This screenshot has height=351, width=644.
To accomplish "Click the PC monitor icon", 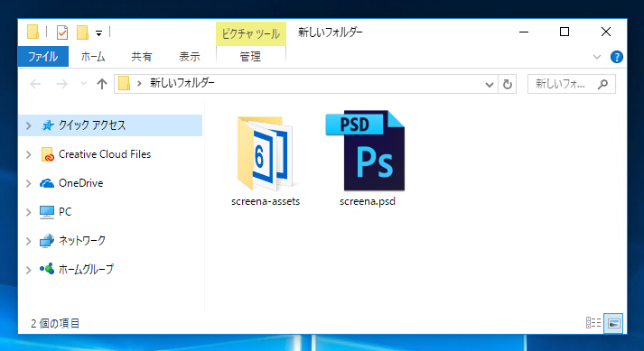I will pos(47,212).
